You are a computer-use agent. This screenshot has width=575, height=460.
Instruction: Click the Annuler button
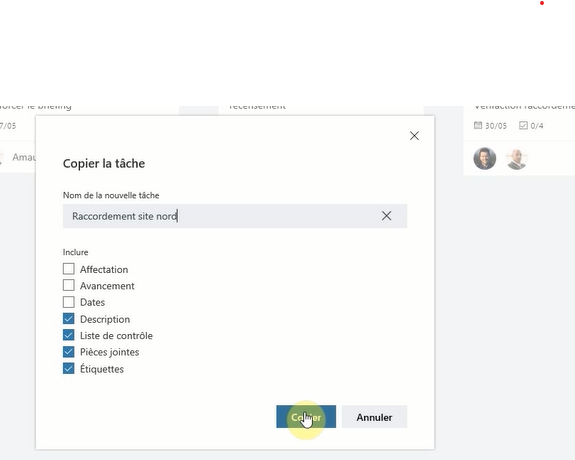[374, 417]
